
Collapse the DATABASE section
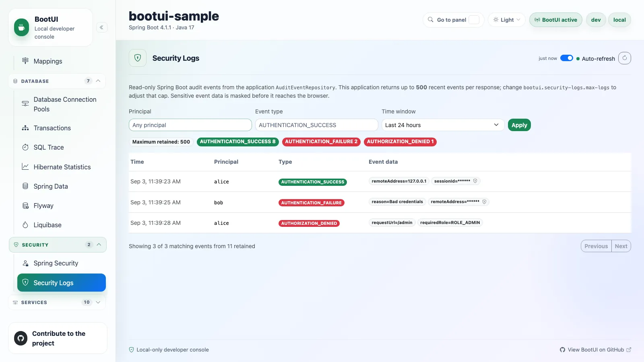point(57,81)
